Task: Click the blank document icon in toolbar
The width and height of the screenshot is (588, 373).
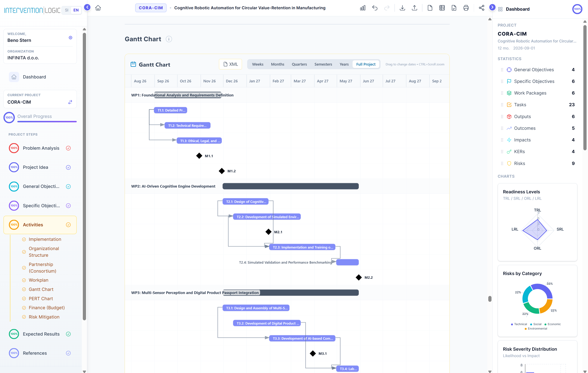Action: [430, 8]
